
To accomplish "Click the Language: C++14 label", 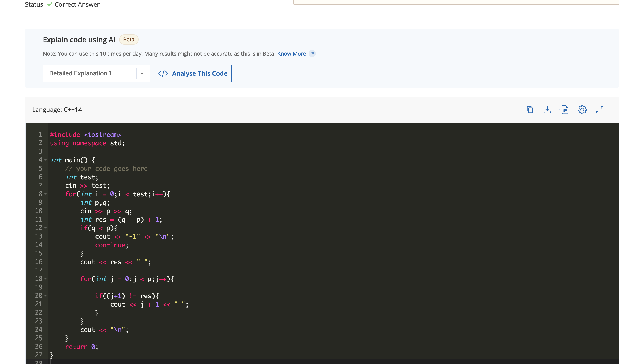I will pos(57,109).
